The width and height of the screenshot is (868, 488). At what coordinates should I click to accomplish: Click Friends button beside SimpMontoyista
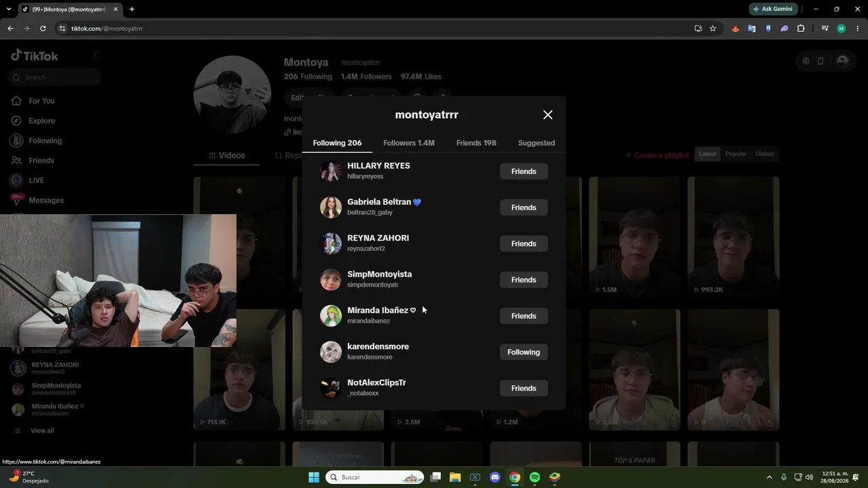(524, 280)
